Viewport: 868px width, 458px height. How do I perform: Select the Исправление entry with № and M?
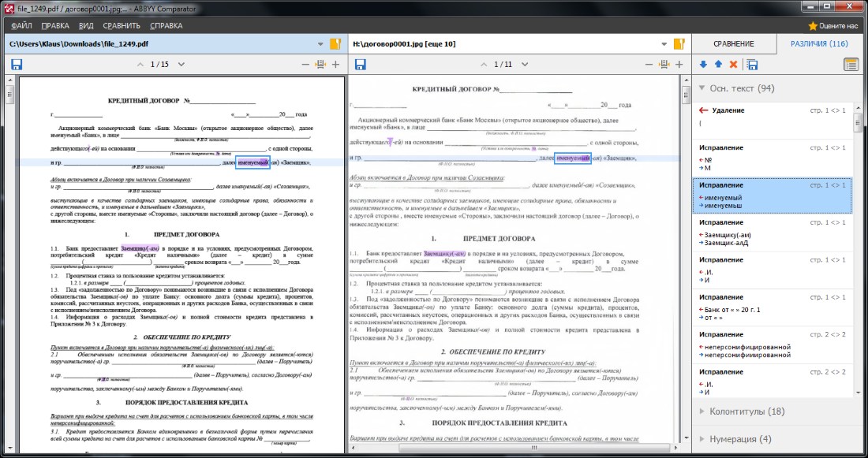pyautogui.click(x=773, y=158)
